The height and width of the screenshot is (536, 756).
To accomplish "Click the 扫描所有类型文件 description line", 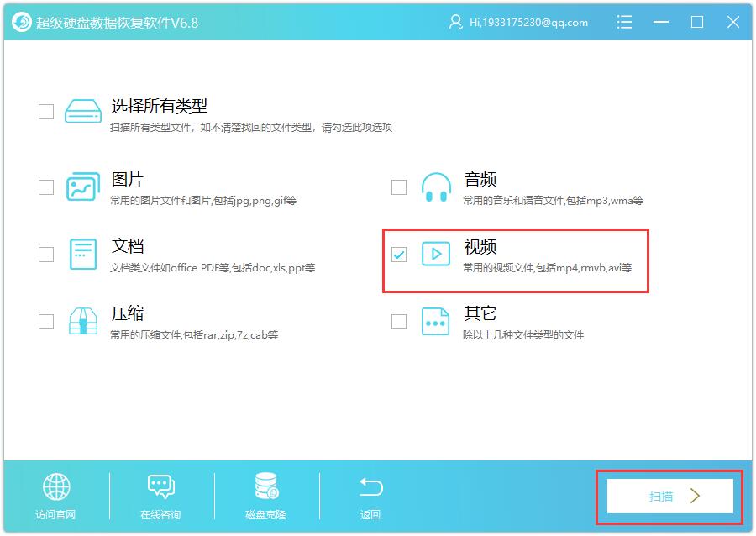I will click(x=251, y=127).
